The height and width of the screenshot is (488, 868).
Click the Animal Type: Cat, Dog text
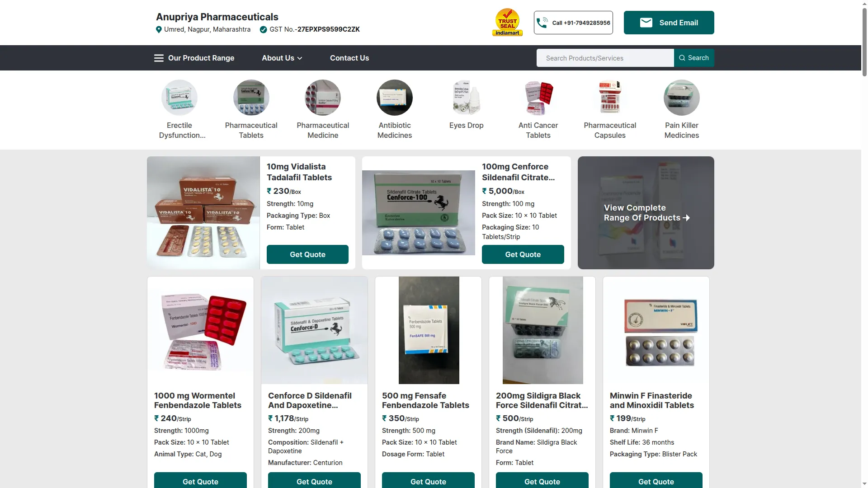click(x=188, y=454)
